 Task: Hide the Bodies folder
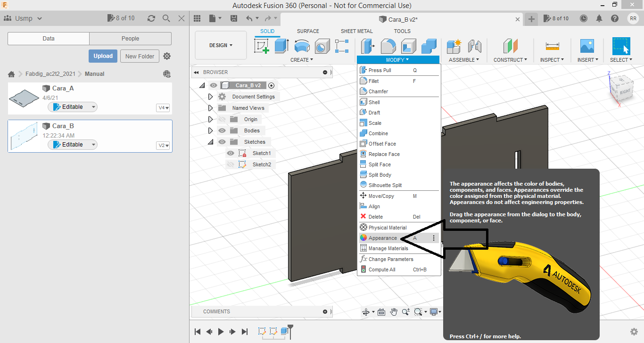(222, 131)
